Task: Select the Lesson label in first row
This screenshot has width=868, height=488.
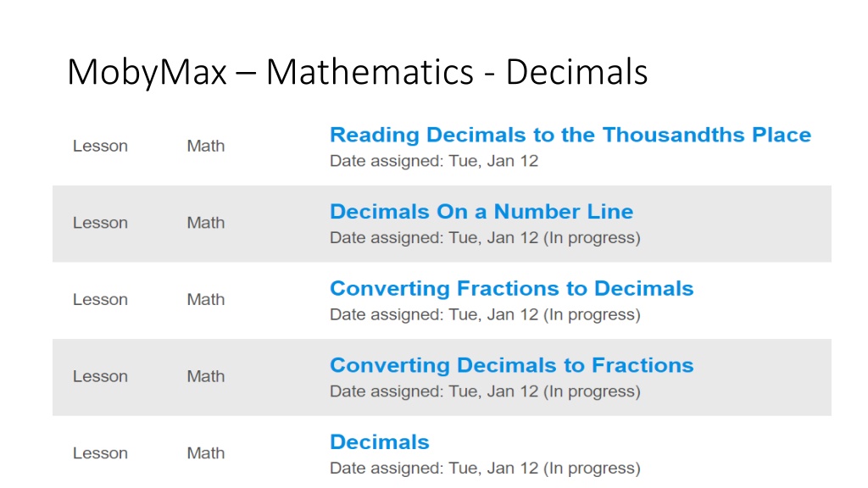Action: 100,146
